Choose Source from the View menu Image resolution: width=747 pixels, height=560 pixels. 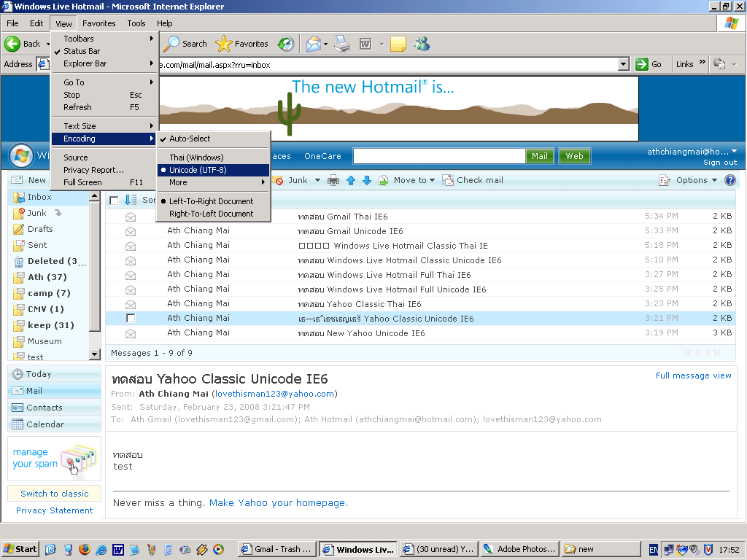[105, 157]
